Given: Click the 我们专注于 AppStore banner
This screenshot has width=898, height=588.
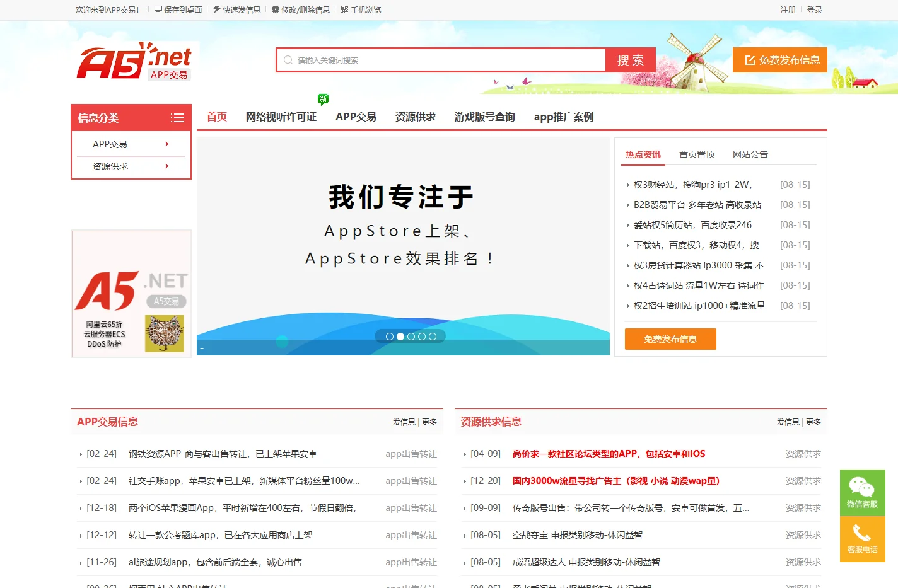Looking at the screenshot, I should tap(403, 246).
